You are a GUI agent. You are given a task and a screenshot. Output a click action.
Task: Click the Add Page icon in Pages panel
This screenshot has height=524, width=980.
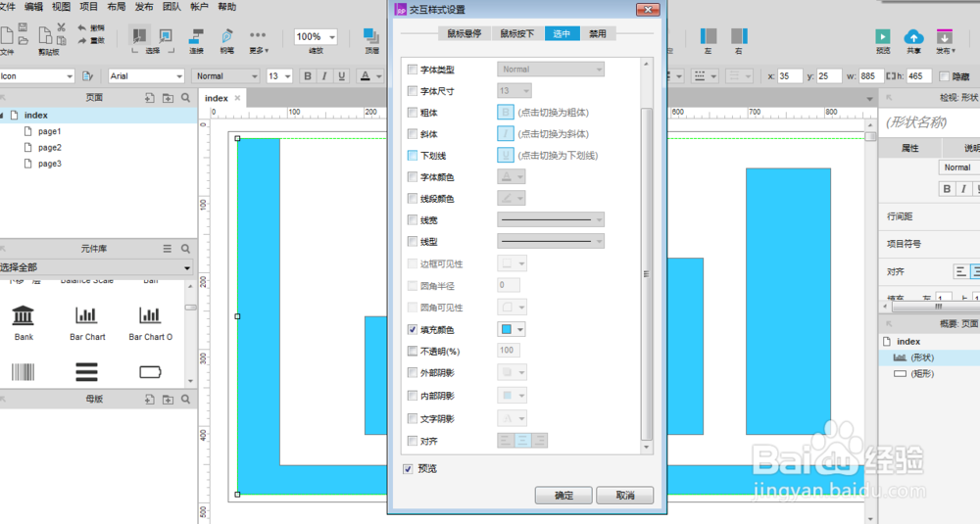tap(149, 98)
